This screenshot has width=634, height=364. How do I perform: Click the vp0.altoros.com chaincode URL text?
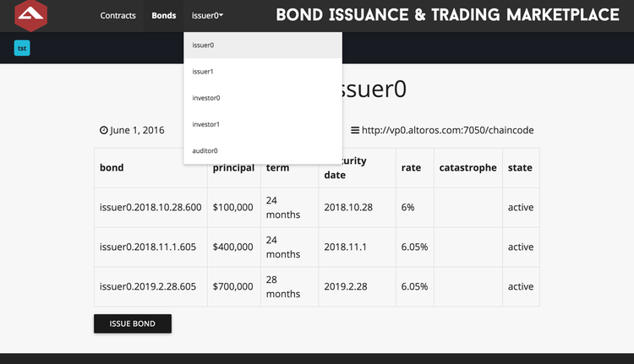tap(447, 130)
